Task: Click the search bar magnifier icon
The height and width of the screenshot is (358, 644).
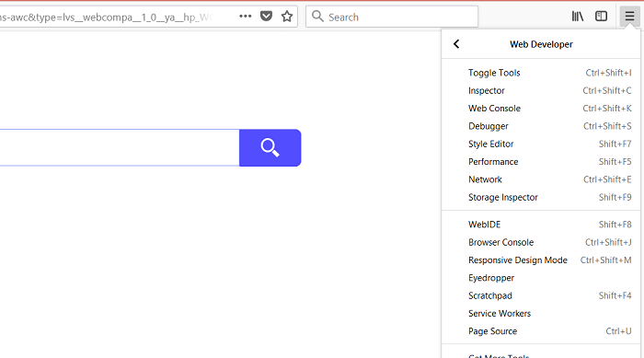Action: pyautogui.click(x=317, y=17)
